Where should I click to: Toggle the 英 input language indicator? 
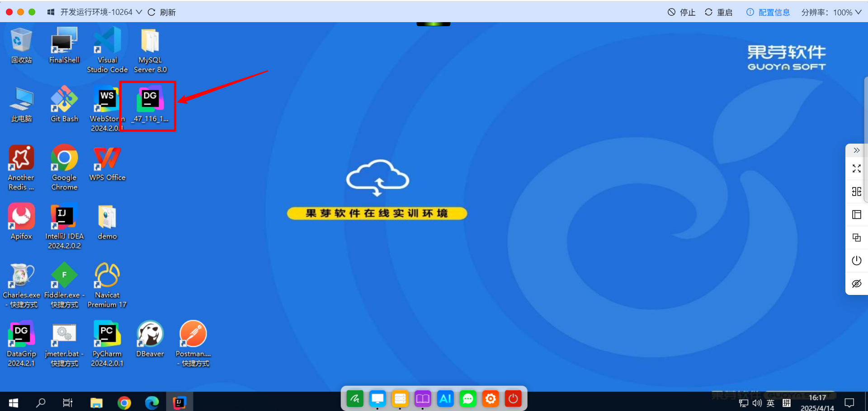tap(771, 403)
